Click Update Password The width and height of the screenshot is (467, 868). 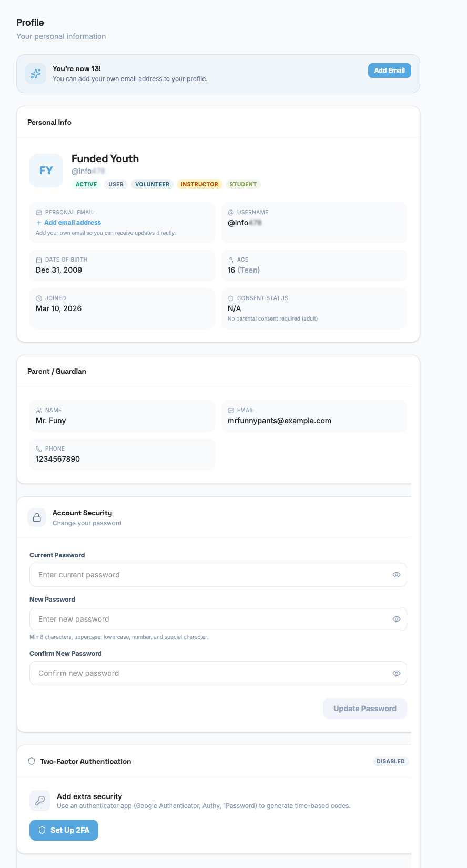point(365,708)
